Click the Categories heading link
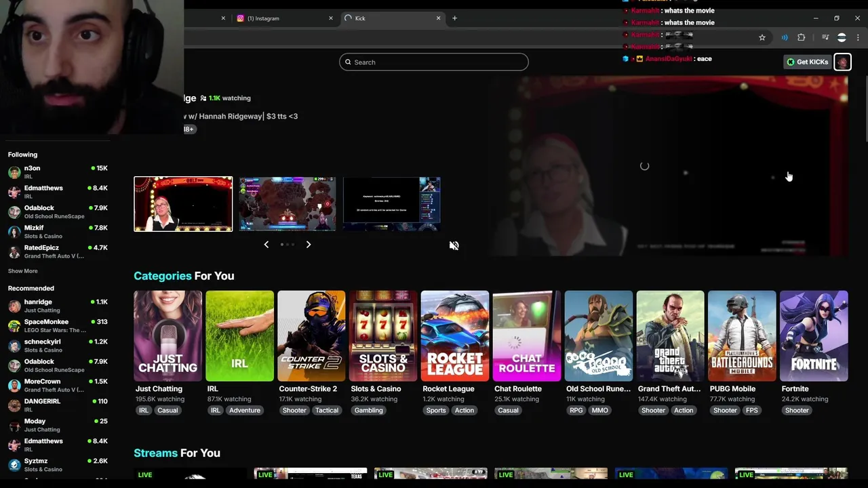Image resolution: width=868 pixels, height=488 pixels. (x=163, y=276)
